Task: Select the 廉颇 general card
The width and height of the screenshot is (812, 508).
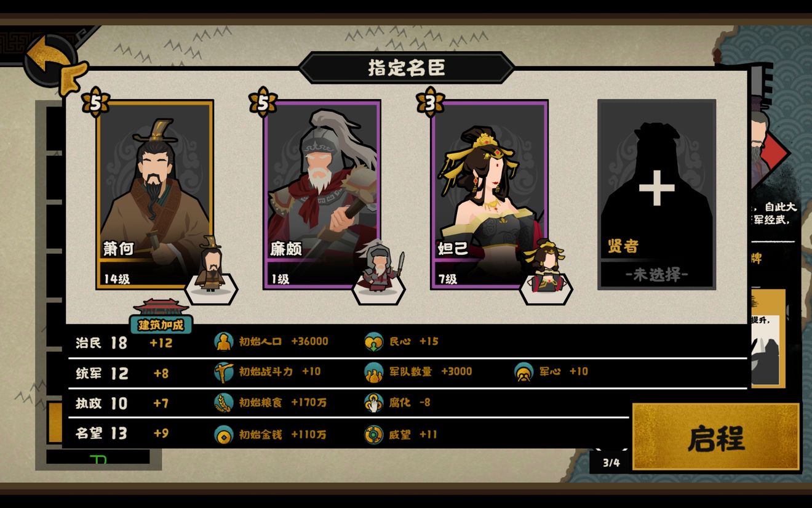Action: point(322,195)
